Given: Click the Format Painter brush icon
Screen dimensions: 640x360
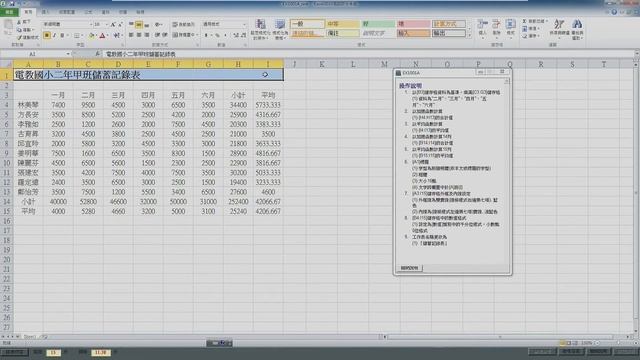Looking at the screenshot, I should pyautogui.click(x=19, y=37).
